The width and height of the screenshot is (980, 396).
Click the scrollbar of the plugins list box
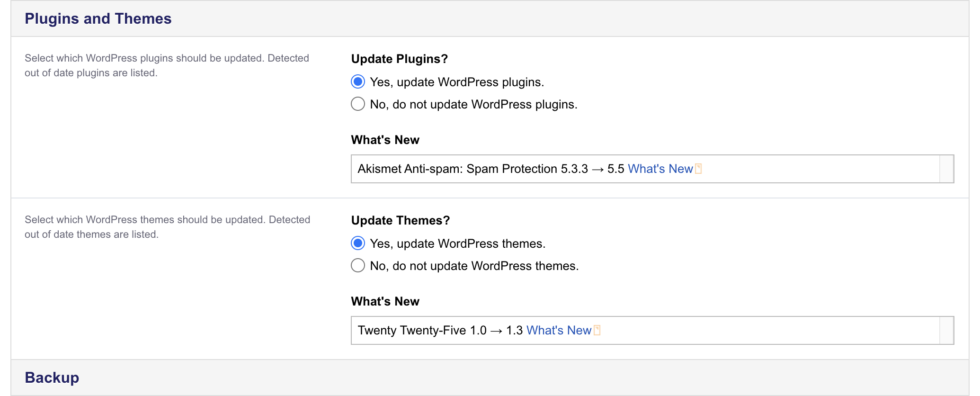[946, 169]
